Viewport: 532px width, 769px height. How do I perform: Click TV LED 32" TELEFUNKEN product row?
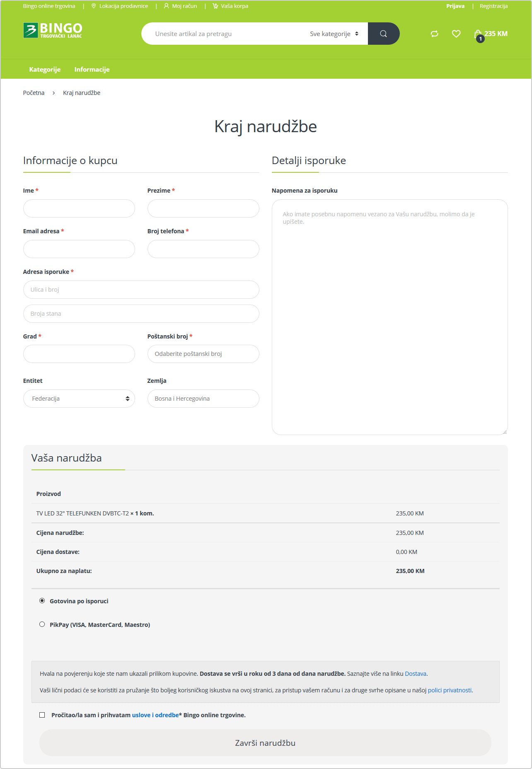tap(266, 513)
